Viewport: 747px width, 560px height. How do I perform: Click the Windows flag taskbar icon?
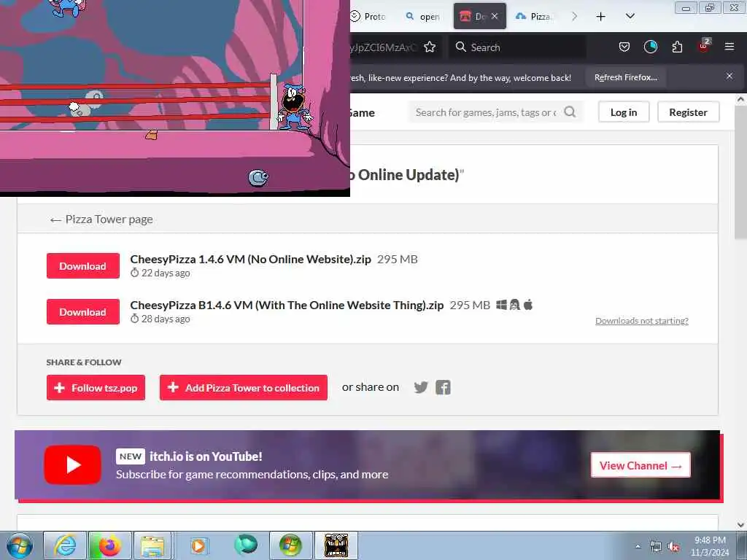290,545
